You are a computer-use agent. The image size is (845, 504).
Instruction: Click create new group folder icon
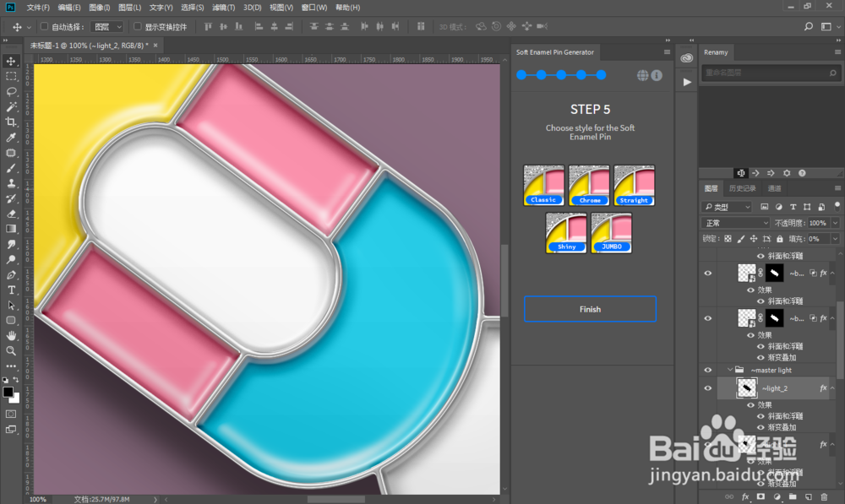coord(793,496)
